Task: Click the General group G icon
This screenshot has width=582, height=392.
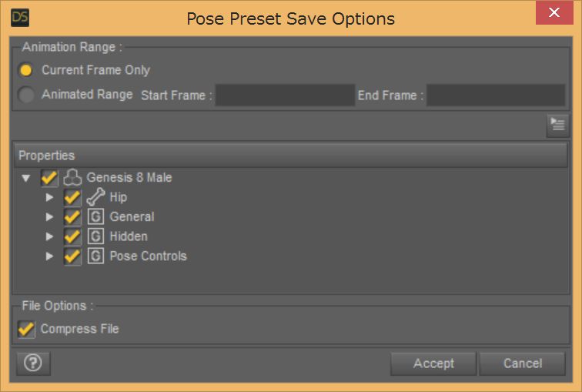Action: click(95, 216)
